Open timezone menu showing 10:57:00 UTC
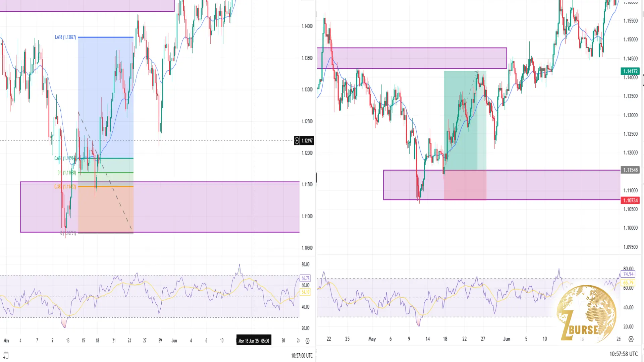This screenshot has height=362, width=644. 302,356
